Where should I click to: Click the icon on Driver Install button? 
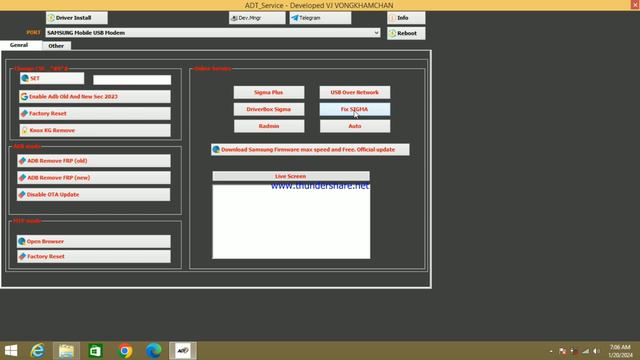pos(51,18)
